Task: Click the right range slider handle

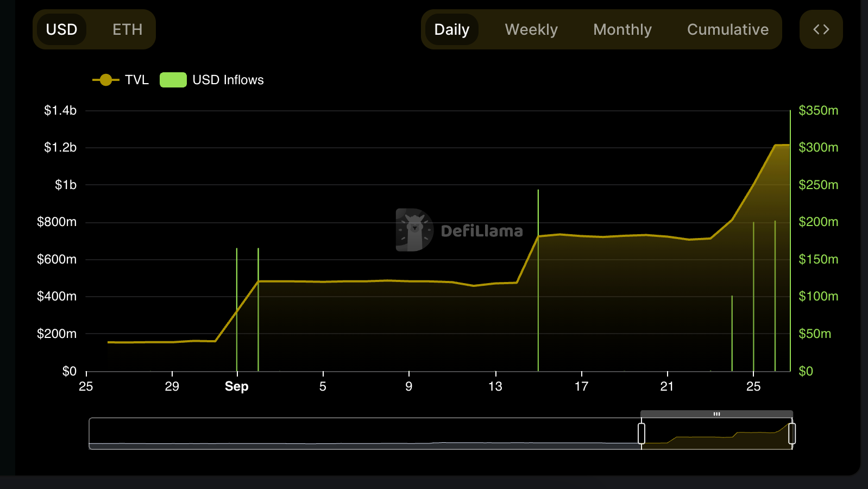Action: (x=792, y=434)
